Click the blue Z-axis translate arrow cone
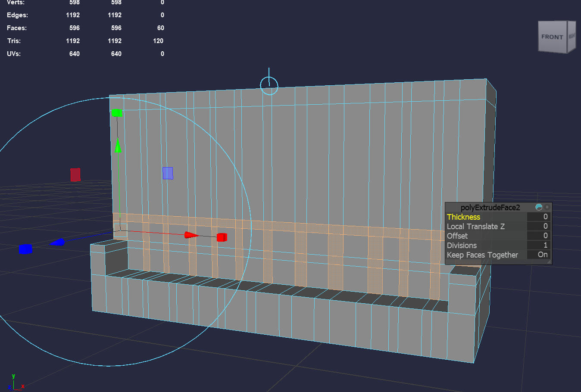The width and height of the screenshot is (581, 392). tap(57, 243)
